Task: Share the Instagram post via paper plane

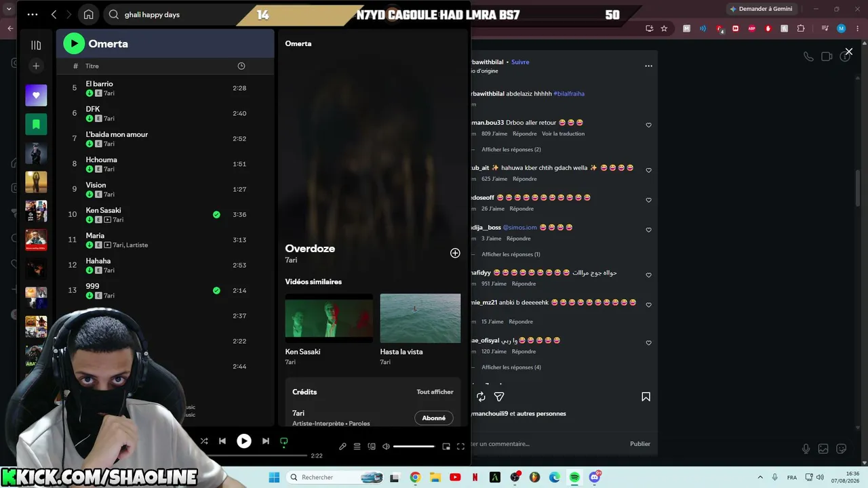Action: coord(499,396)
